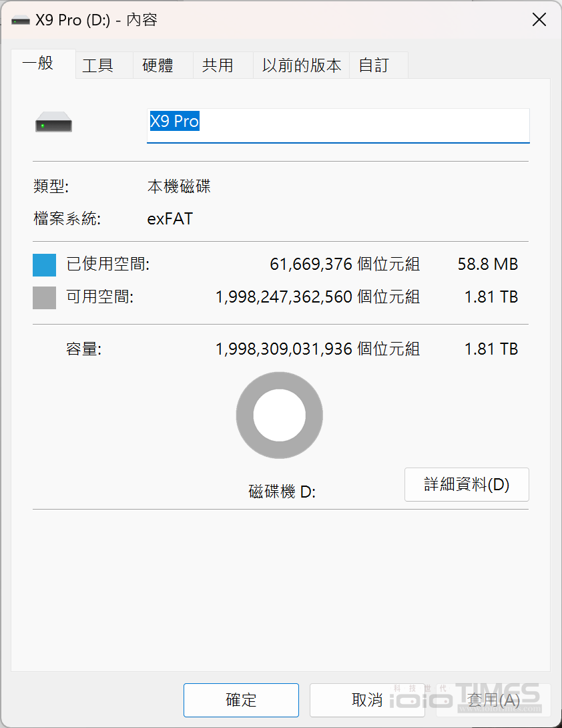562x728 pixels.
Task: Click the large X9 Pro drive icon
Action: tap(53, 124)
